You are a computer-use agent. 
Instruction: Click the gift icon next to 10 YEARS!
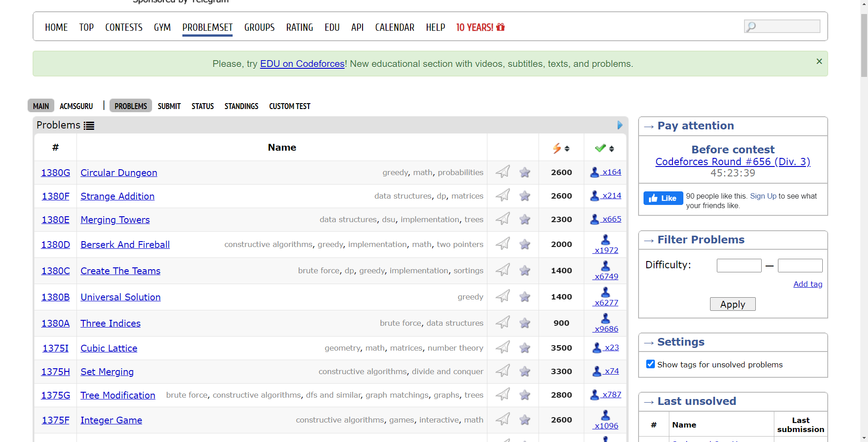pyautogui.click(x=501, y=27)
